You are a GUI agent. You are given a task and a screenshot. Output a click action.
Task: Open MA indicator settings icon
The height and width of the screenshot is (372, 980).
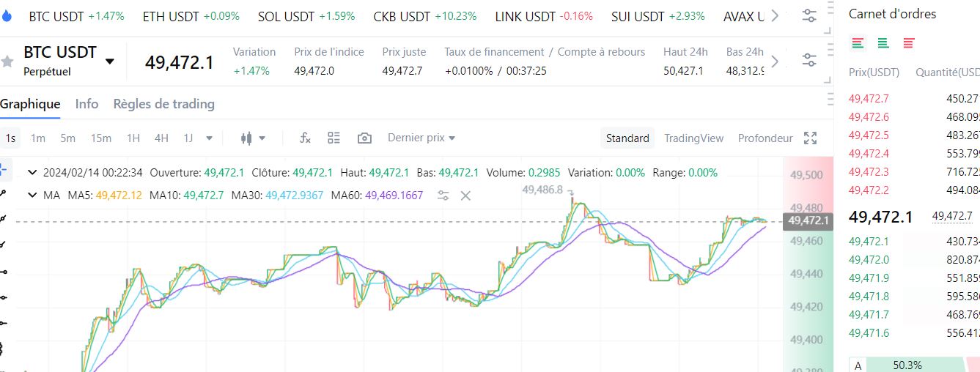point(443,196)
